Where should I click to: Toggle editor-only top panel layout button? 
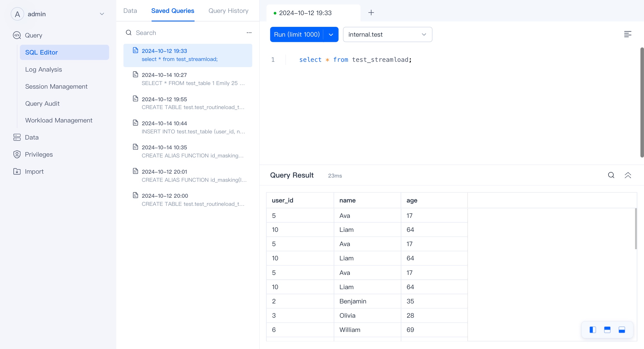[x=607, y=330]
